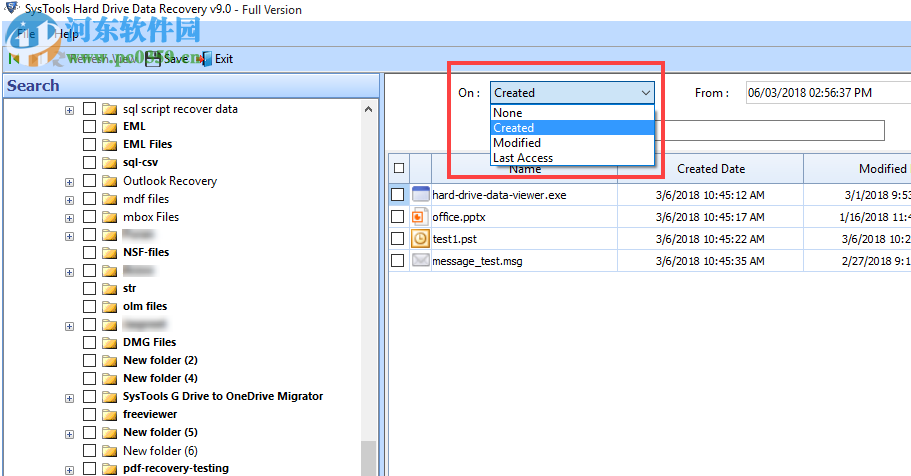Viewport: 911px width, 476px height.
Task: Open the Help menu
Action: [66, 34]
